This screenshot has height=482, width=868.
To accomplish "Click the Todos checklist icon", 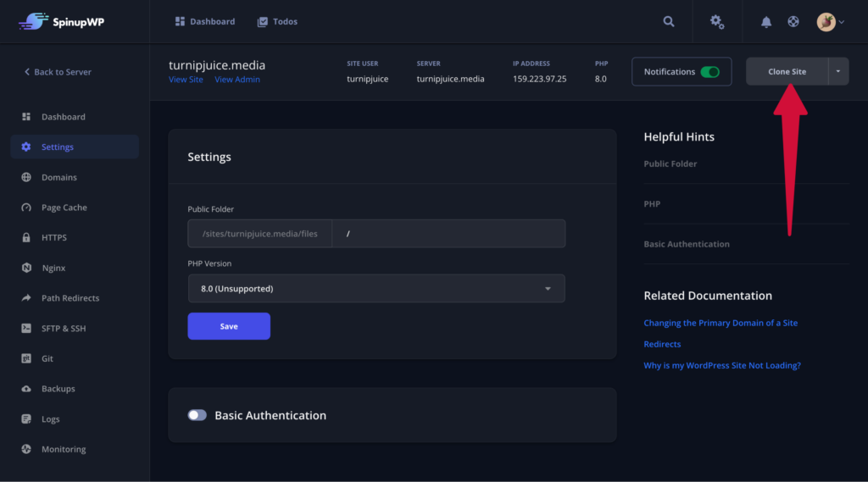I will (263, 21).
